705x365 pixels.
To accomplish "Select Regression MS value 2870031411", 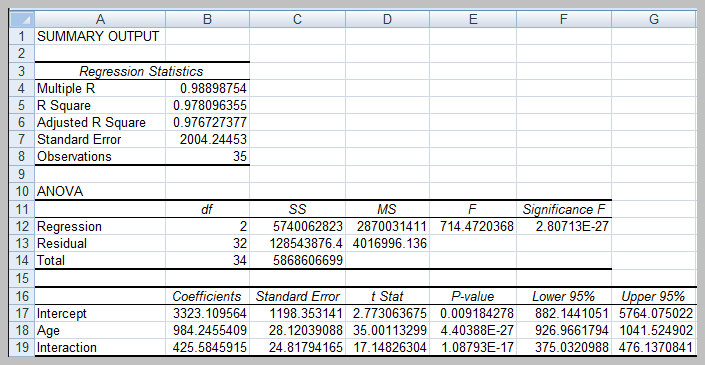I will (387, 226).
